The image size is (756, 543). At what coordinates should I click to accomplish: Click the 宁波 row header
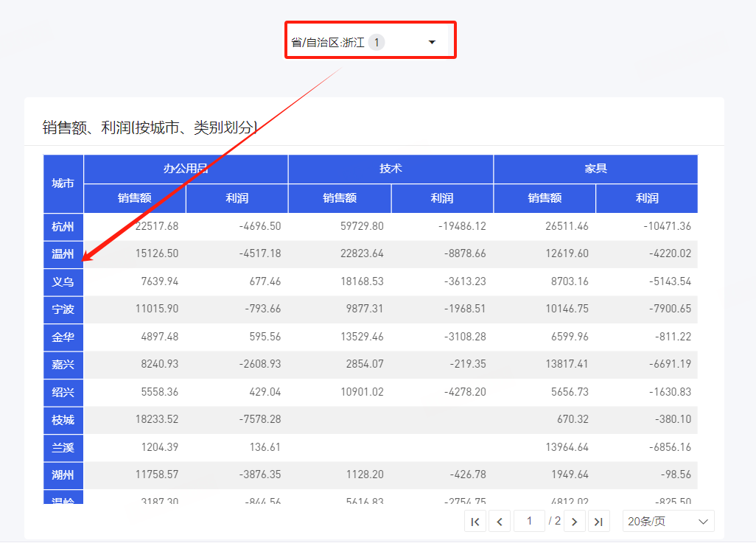click(63, 309)
